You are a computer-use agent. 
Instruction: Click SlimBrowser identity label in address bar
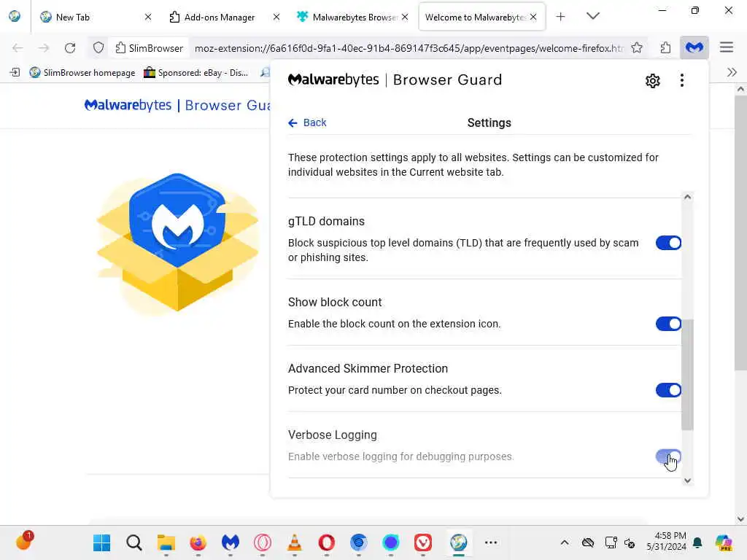pyautogui.click(x=150, y=48)
